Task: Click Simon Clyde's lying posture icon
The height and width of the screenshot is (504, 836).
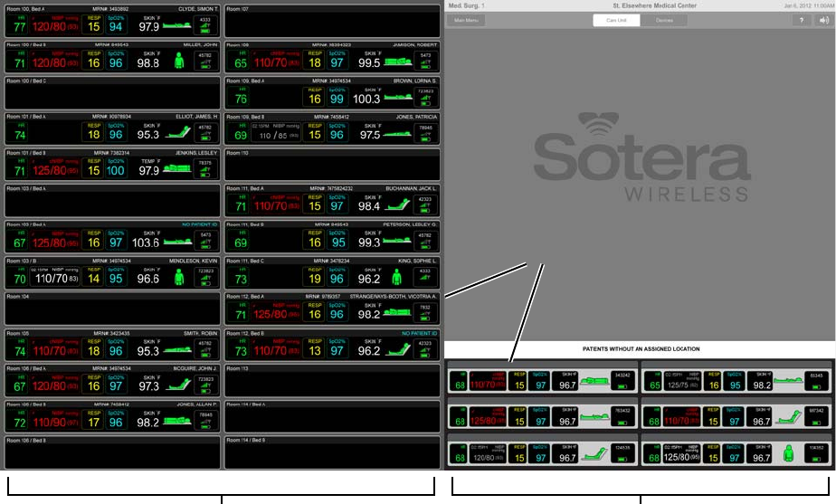Action: pyautogui.click(x=177, y=25)
